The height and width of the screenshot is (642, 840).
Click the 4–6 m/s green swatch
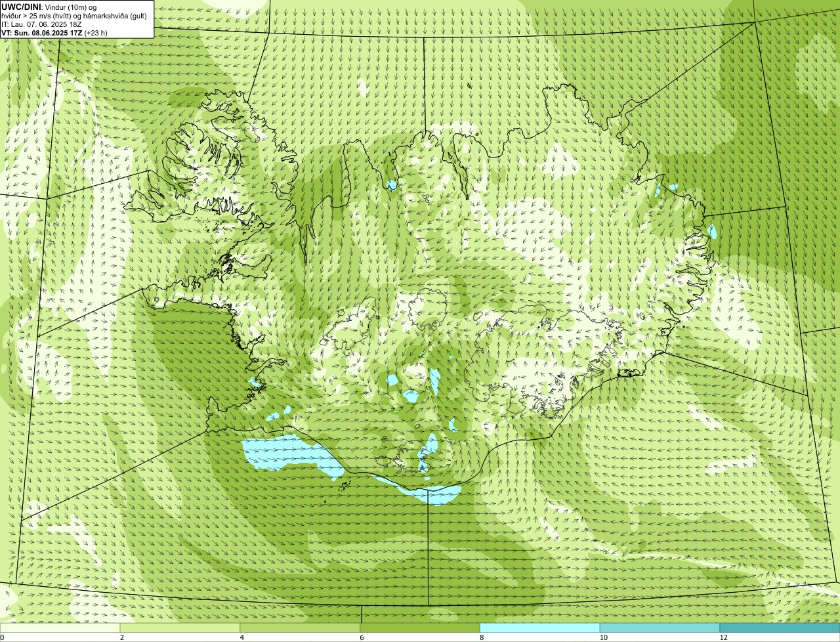pyautogui.click(x=301, y=628)
